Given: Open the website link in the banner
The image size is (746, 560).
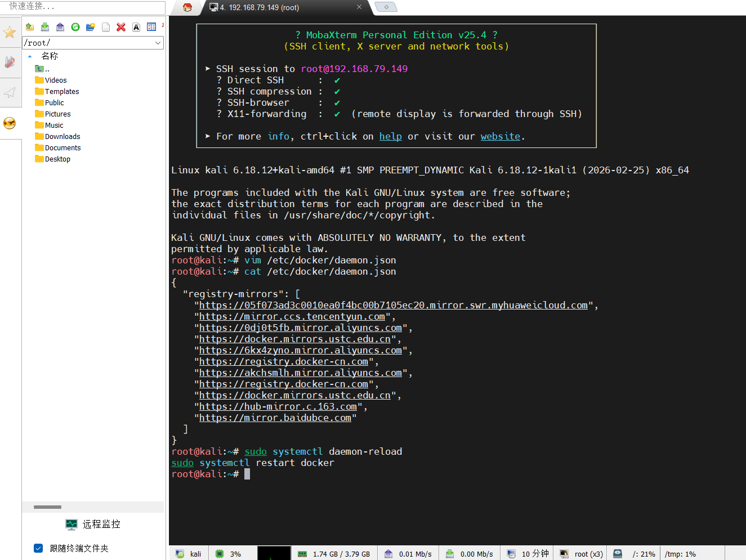Looking at the screenshot, I should (501, 136).
